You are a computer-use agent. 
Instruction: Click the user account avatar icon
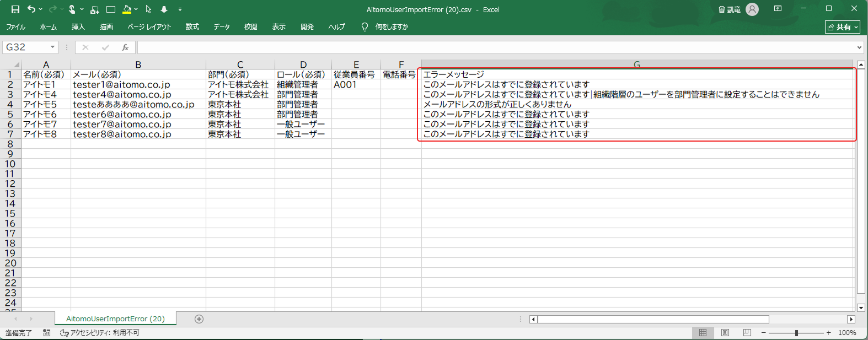[752, 9]
